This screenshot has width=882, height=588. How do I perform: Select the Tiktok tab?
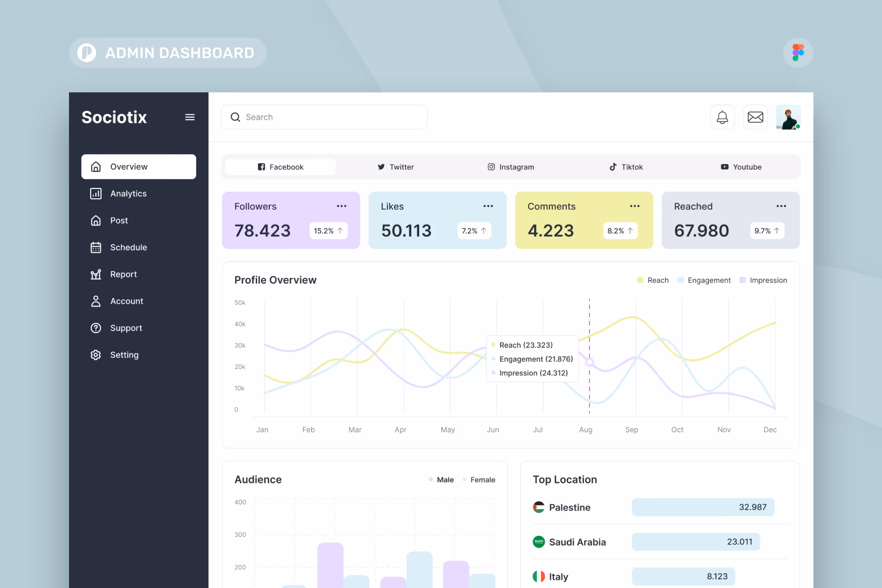point(626,167)
